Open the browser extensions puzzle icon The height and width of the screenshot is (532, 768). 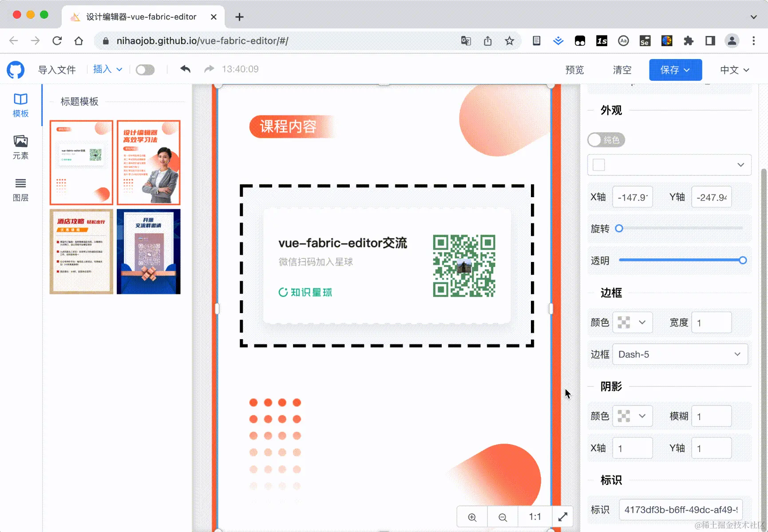click(x=689, y=41)
